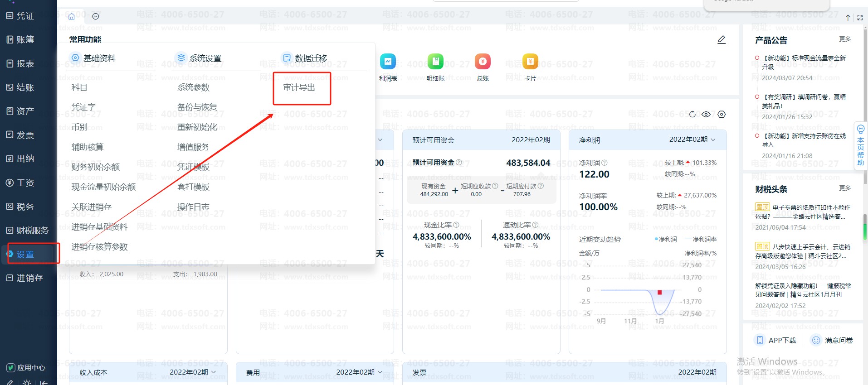Select 设置 in the left sidebar
This screenshot has height=385, width=868.
pyautogui.click(x=25, y=254)
